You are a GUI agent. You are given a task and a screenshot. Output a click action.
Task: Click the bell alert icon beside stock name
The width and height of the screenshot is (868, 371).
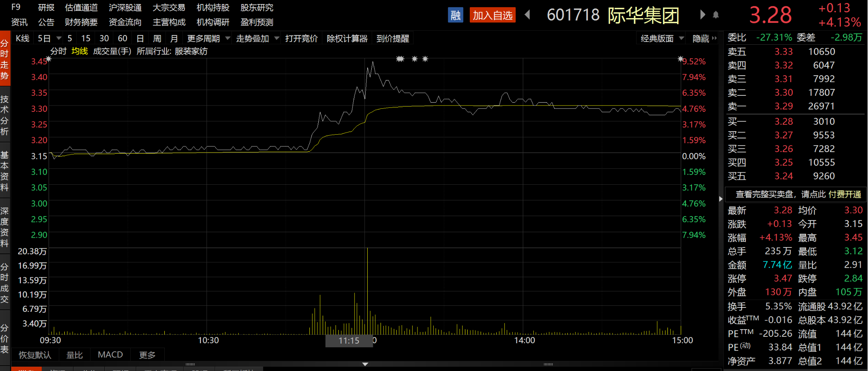pos(716,15)
